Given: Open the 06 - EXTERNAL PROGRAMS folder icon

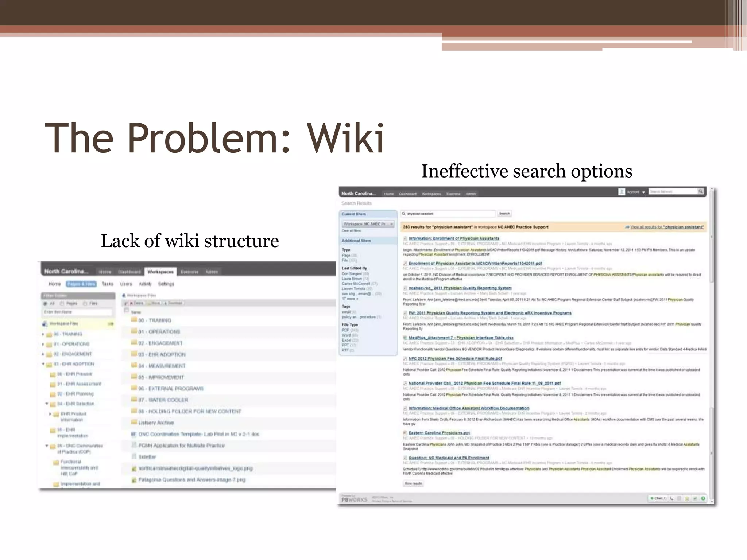Looking at the screenshot, I should (x=134, y=388).
